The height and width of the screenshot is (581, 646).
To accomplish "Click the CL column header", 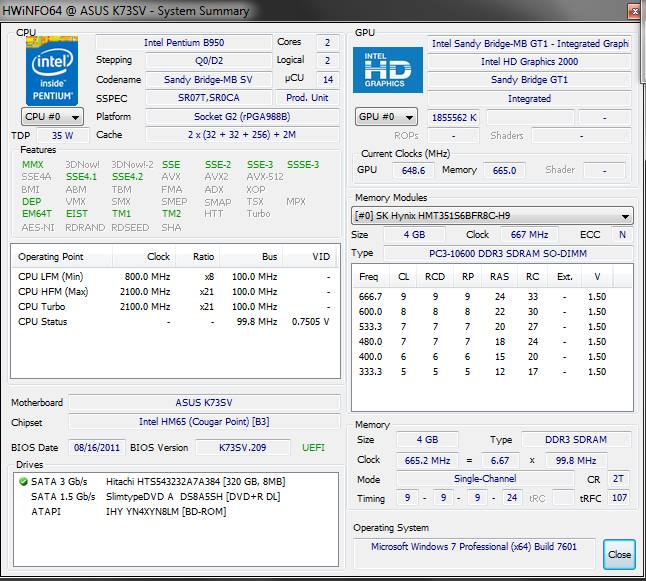I will pos(403,277).
